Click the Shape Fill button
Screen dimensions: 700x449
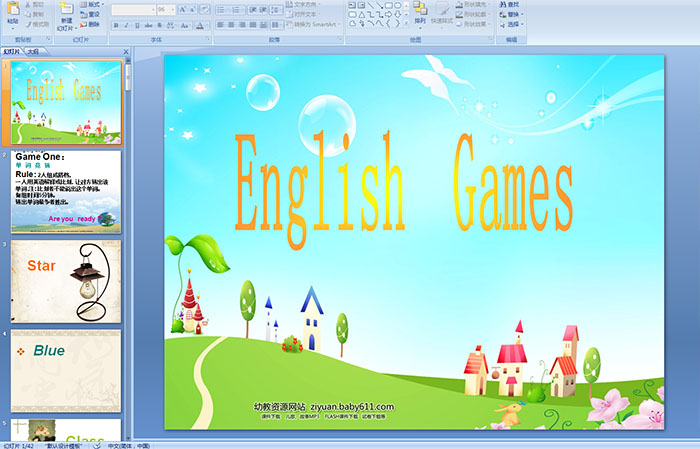pos(474,4)
